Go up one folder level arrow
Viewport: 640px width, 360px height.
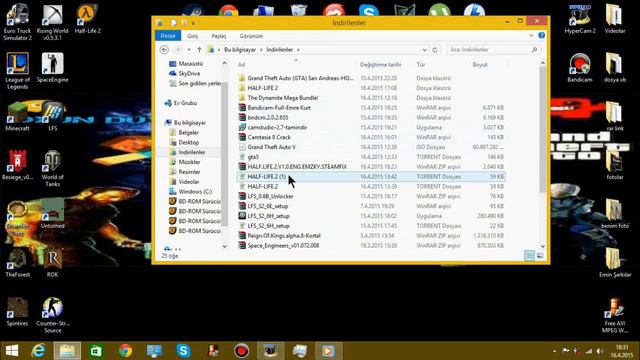(199, 49)
